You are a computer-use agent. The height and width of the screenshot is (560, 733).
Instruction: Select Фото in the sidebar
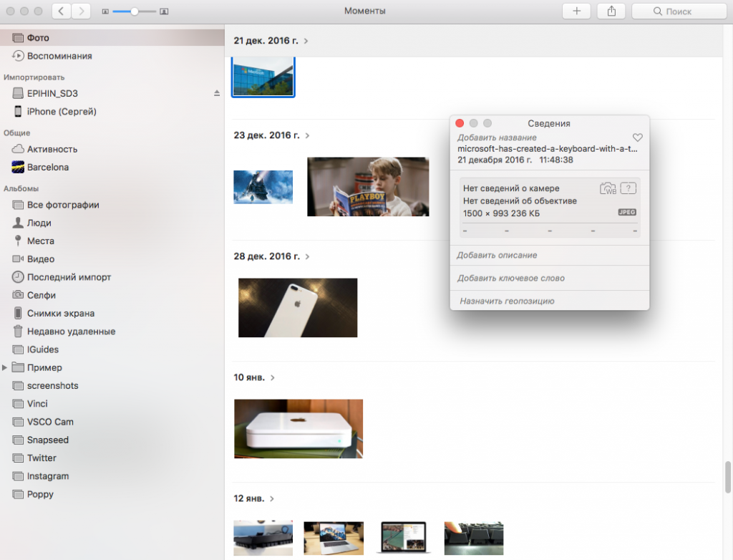pos(37,37)
